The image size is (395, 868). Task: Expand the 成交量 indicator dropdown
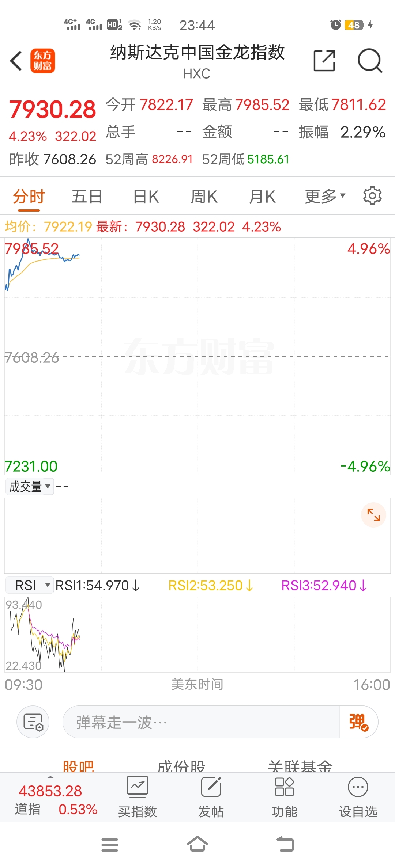30,487
